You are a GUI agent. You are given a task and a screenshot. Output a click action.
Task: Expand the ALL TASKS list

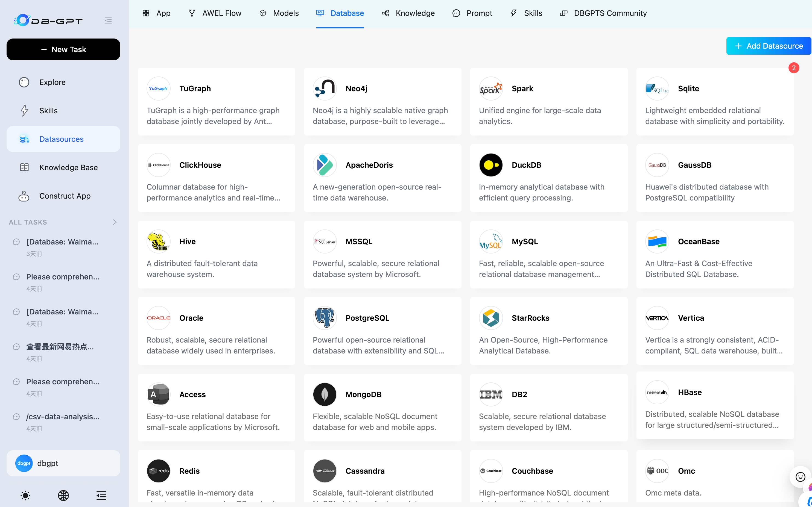(x=114, y=222)
